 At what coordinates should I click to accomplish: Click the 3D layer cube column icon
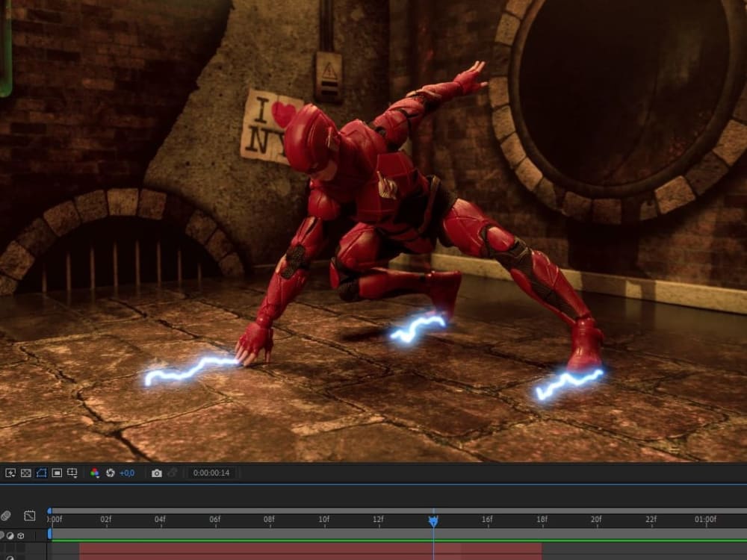(20, 535)
